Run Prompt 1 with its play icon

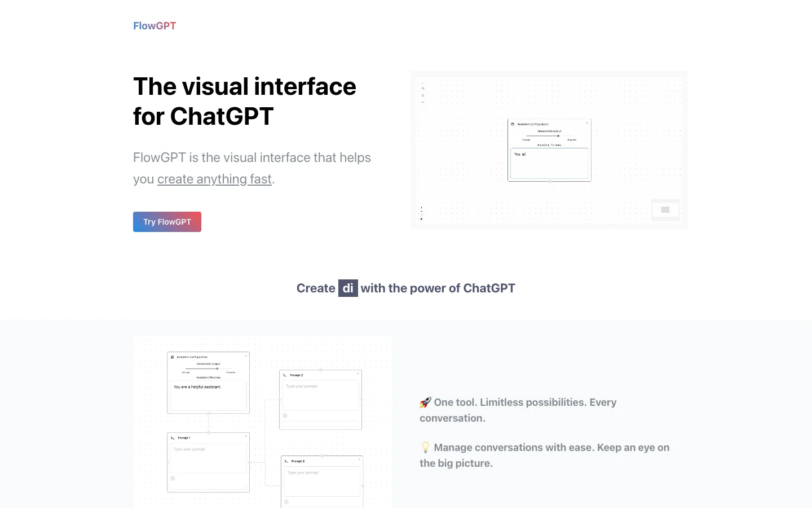[173, 478]
